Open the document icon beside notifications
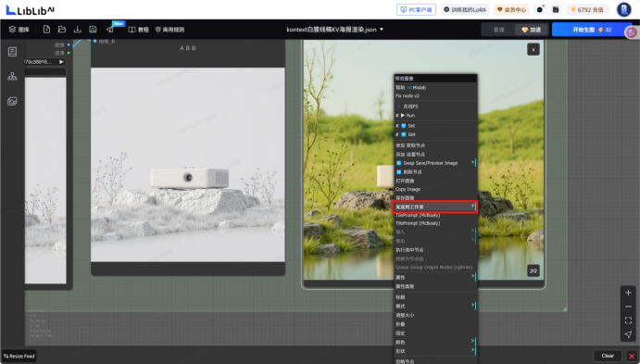 [x=556, y=9]
